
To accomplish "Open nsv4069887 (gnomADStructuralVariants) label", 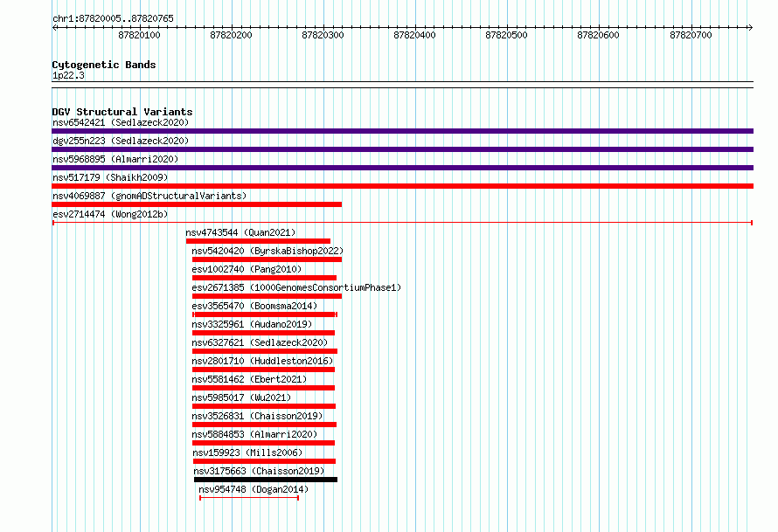I will click(x=149, y=196).
